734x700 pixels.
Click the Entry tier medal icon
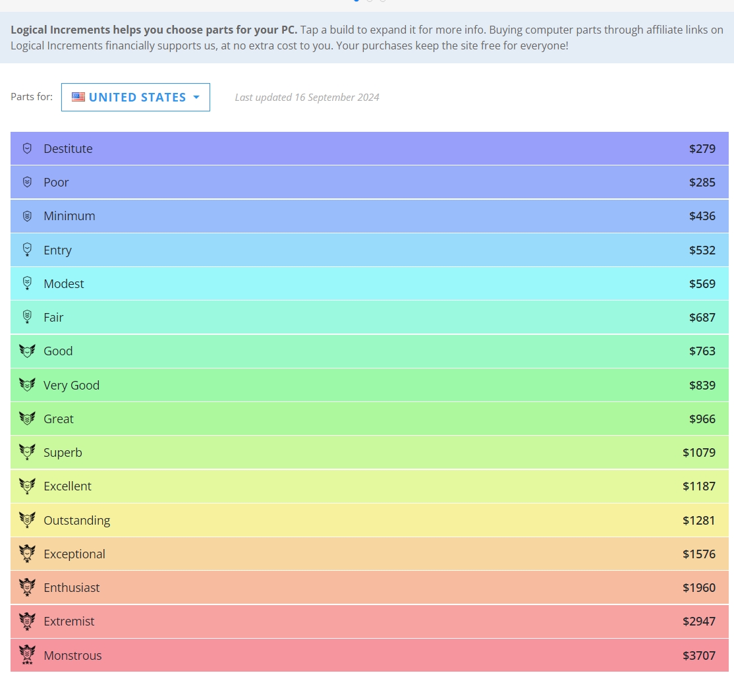point(27,250)
